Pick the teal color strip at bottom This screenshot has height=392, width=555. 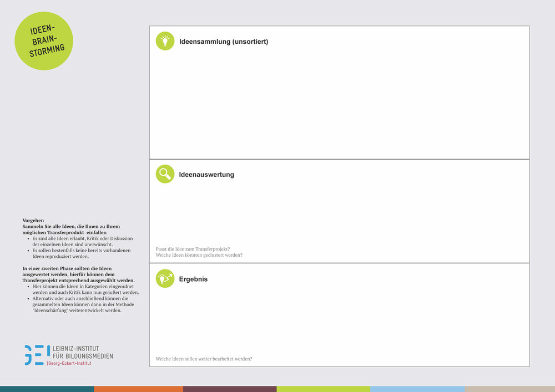coord(47,389)
